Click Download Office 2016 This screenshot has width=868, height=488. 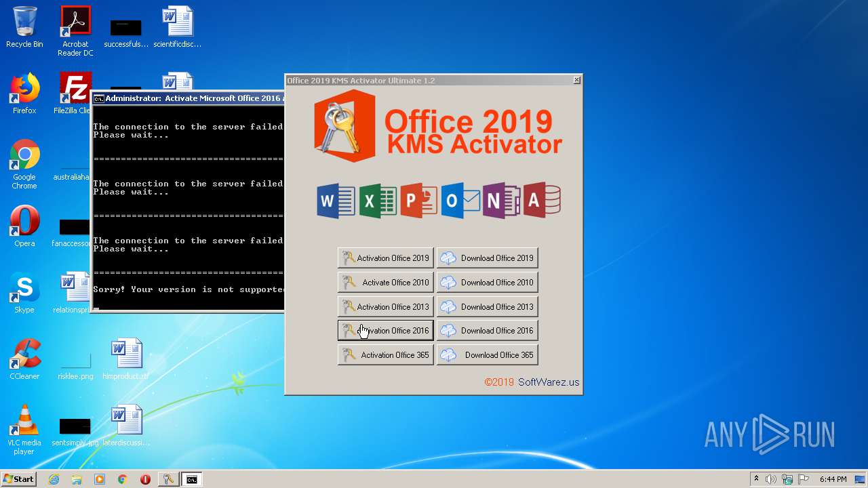[487, 331]
